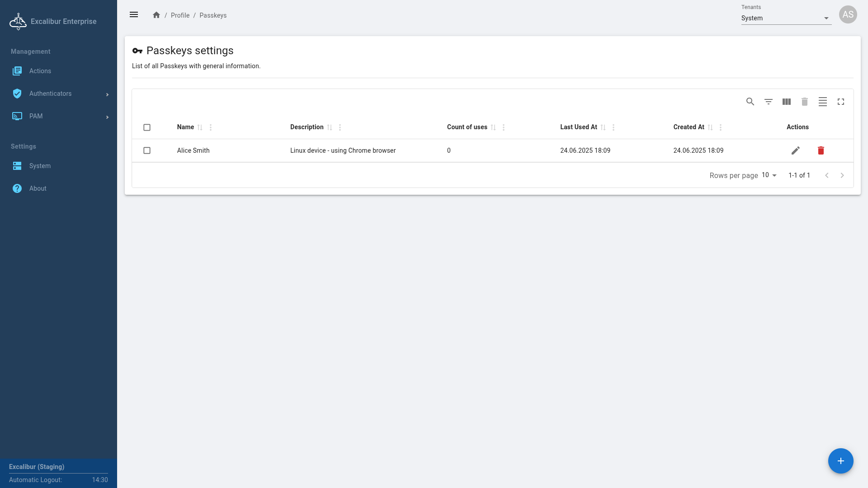The image size is (868, 488).
Task: Open the Tenants System dropdown
Action: click(x=786, y=18)
